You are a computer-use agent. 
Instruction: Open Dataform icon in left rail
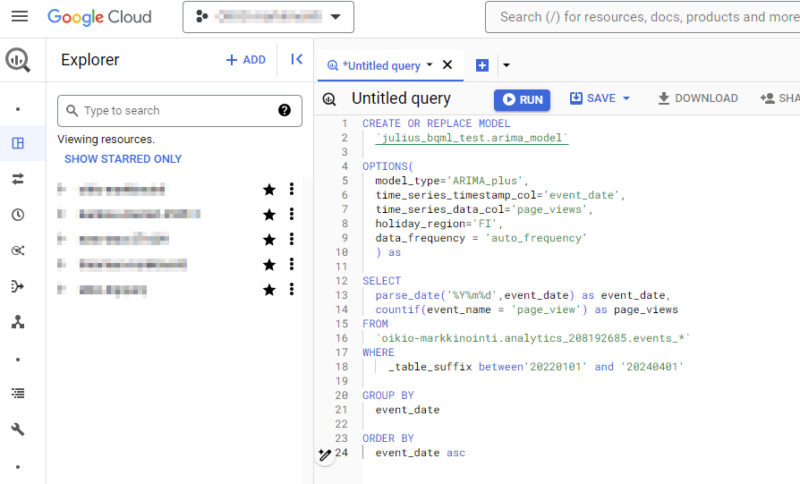[18, 286]
